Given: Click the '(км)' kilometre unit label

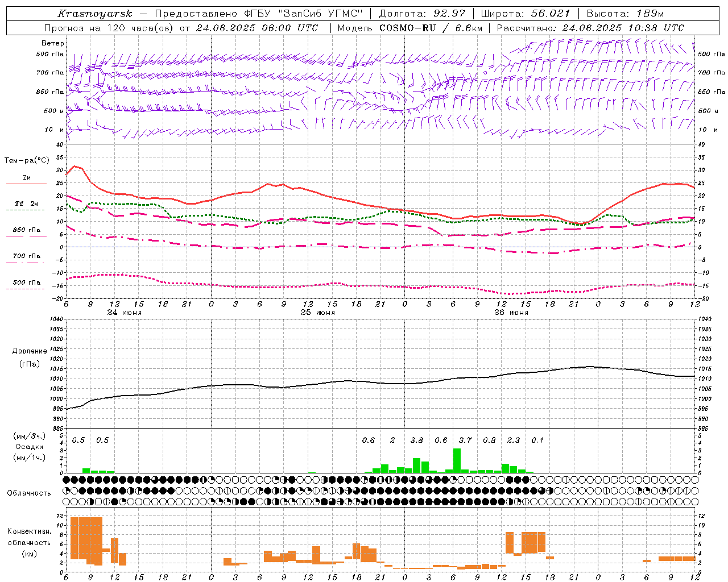Looking at the screenshot, I should tap(30, 554).
